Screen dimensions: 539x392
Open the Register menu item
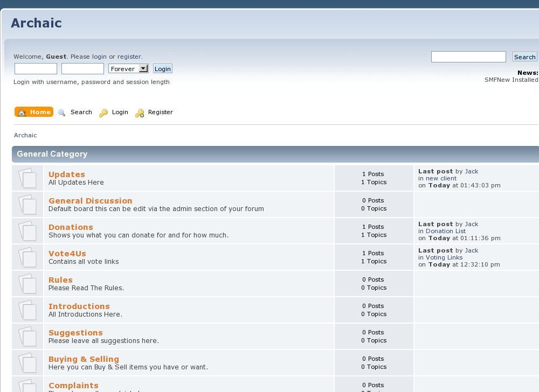[x=160, y=112]
